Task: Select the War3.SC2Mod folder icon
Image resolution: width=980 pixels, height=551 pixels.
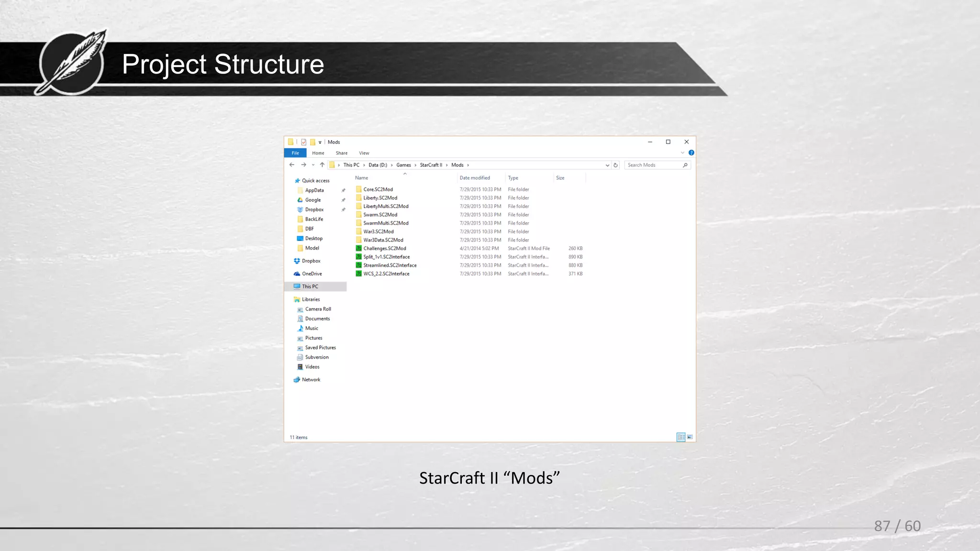Action: click(359, 231)
